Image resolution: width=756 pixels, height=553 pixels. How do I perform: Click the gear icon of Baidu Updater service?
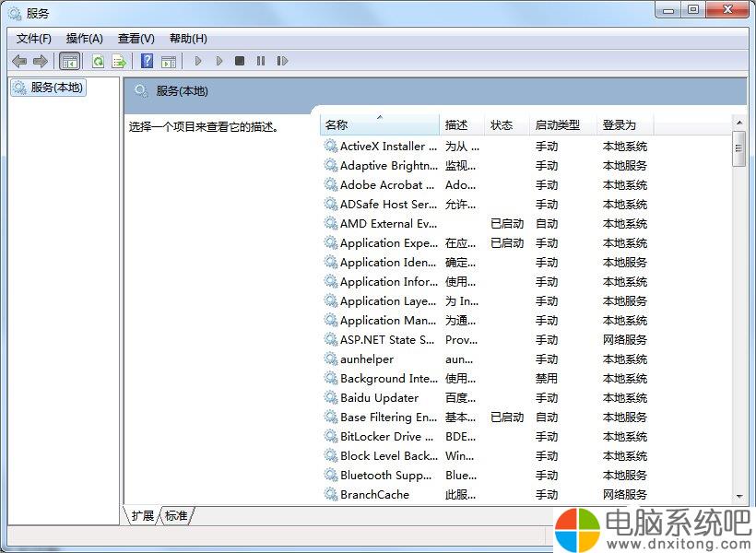pos(331,397)
